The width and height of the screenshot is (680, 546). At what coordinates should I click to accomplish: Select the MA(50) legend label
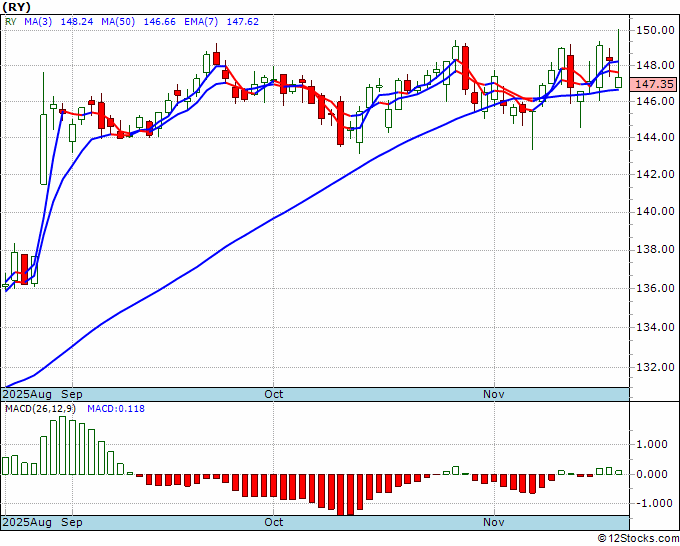tap(118, 22)
